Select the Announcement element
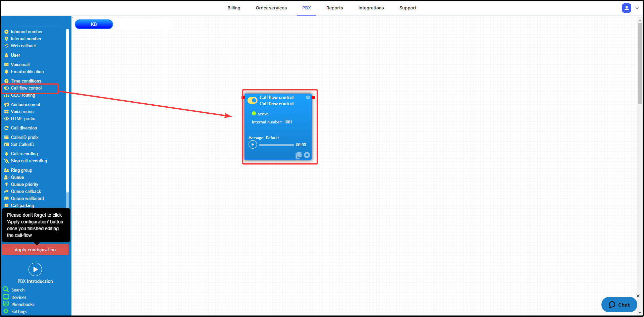Viewport: 644px width, 317px height. (25, 105)
